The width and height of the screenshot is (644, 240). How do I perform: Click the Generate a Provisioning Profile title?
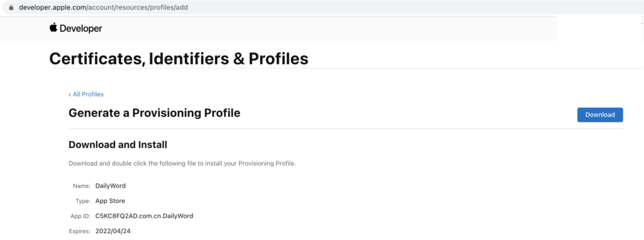point(154,113)
